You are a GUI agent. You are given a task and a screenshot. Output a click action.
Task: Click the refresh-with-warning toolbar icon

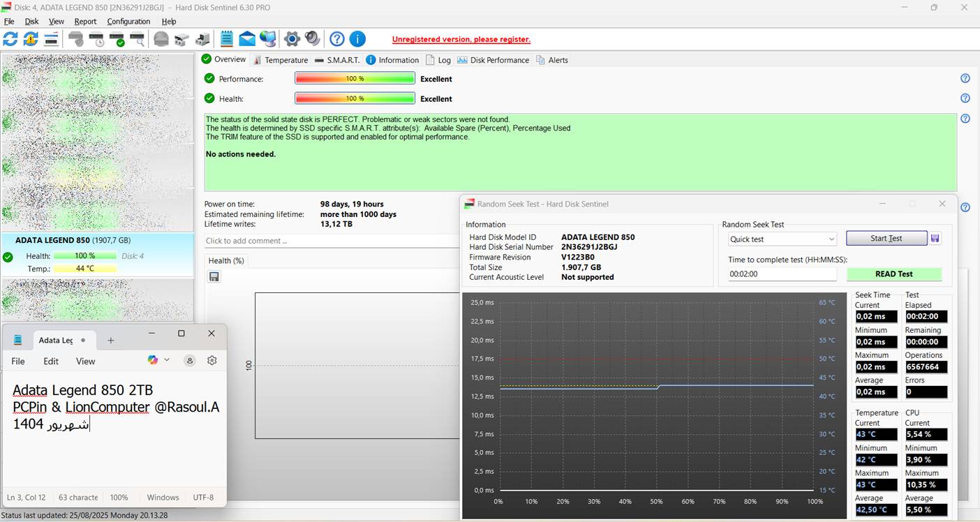click(31, 39)
